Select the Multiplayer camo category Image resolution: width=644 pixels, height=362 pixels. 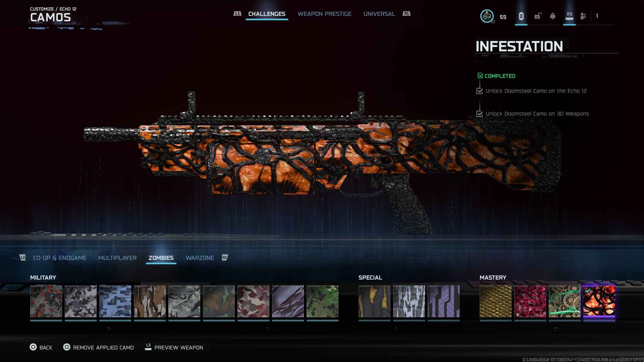(117, 258)
